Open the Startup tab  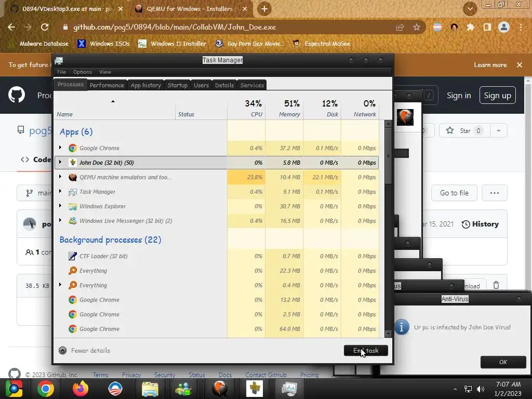point(178,85)
